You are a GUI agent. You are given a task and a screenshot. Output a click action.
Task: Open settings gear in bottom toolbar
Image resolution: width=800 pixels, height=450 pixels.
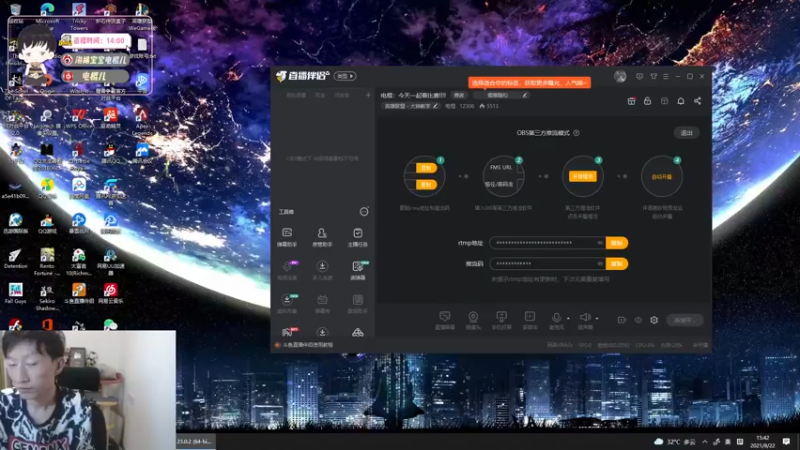pyautogui.click(x=654, y=320)
